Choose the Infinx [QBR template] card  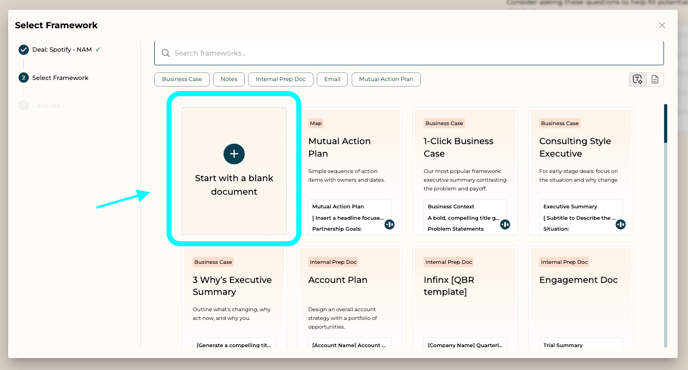(x=465, y=297)
